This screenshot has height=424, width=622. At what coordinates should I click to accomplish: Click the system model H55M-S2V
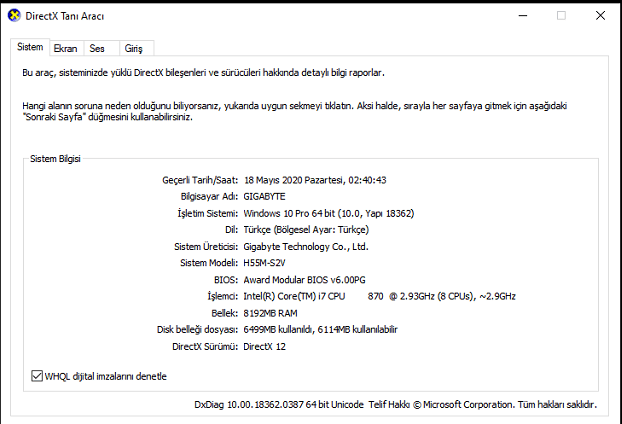click(x=264, y=263)
